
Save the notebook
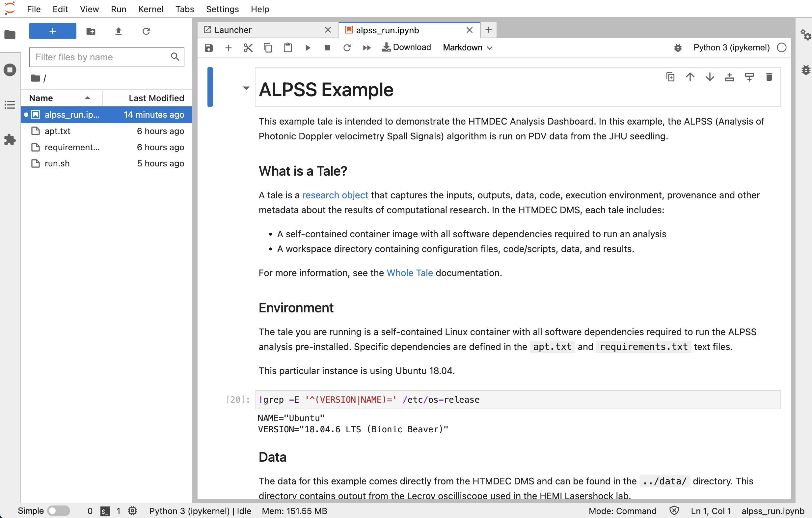pyautogui.click(x=208, y=47)
